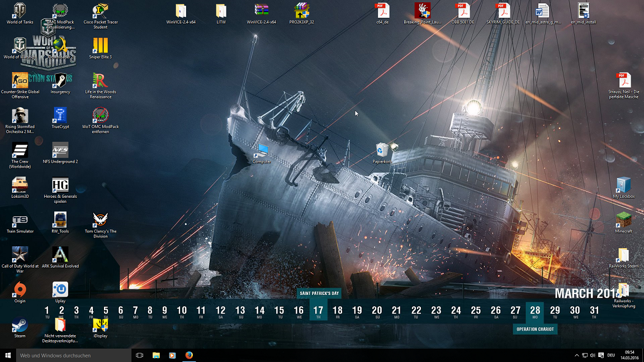Select Rising Storm/Red Orchestra 2 shortcut
The width and height of the screenshot is (644, 362).
[20, 120]
